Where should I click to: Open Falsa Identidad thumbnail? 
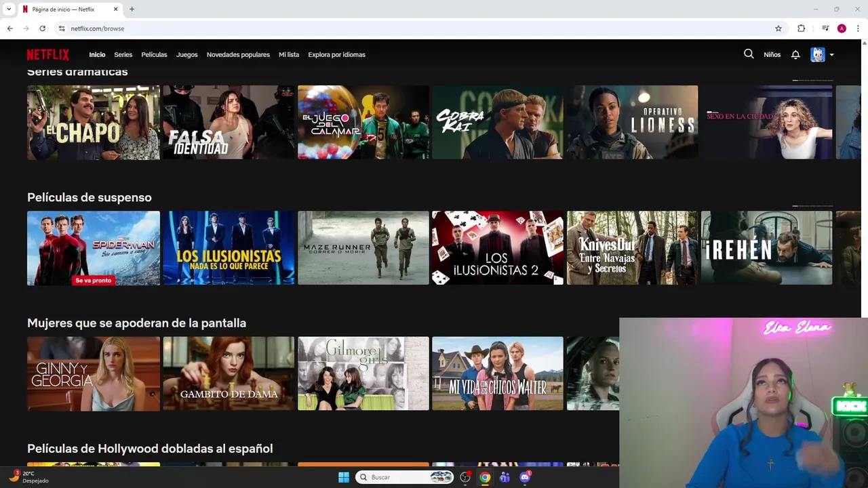(229, 122)
